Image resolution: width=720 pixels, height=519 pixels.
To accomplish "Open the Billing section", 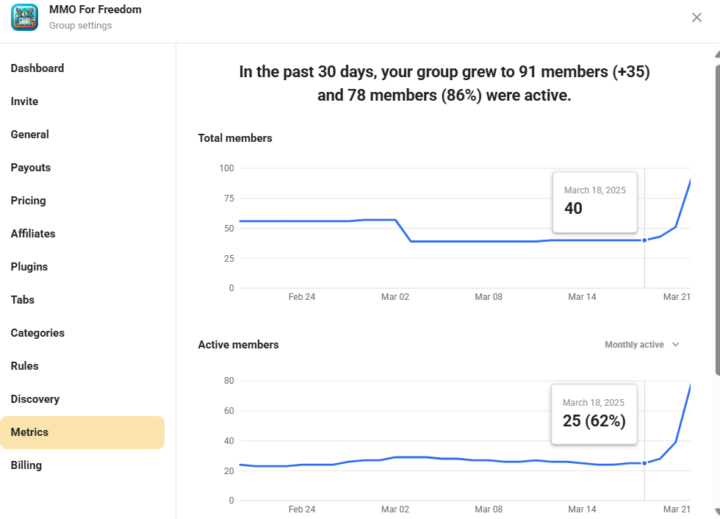I will [26, 465].
